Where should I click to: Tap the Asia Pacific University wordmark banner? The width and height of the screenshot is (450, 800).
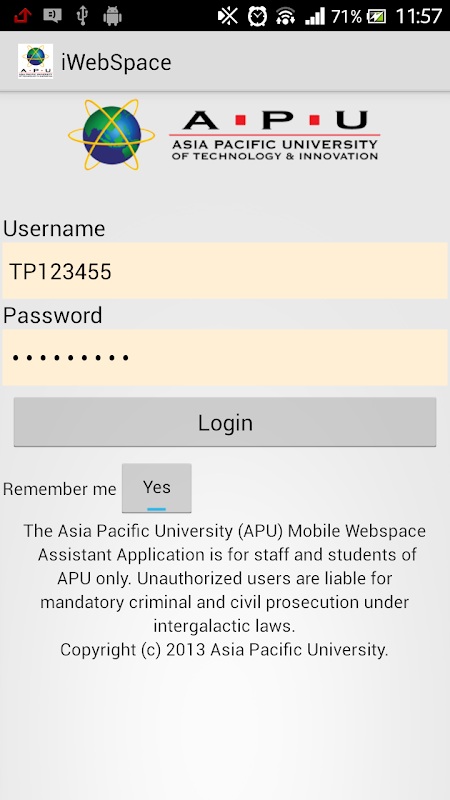(274, 135)
